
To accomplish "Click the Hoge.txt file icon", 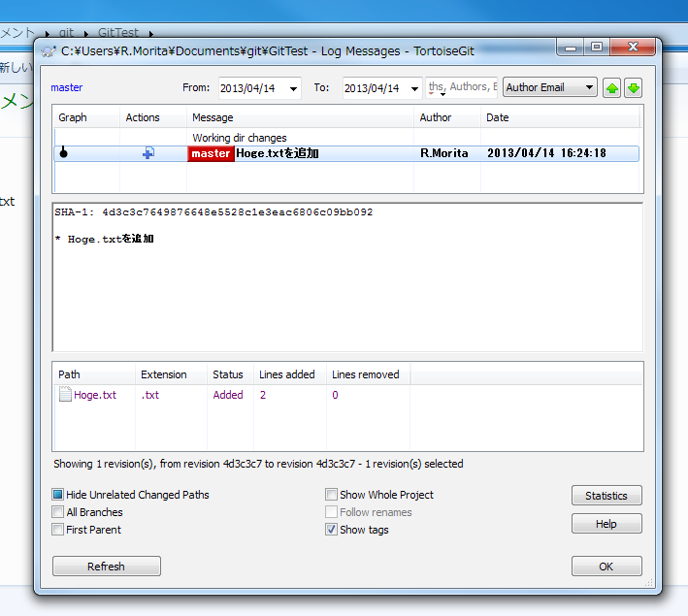I will point(65,395).
